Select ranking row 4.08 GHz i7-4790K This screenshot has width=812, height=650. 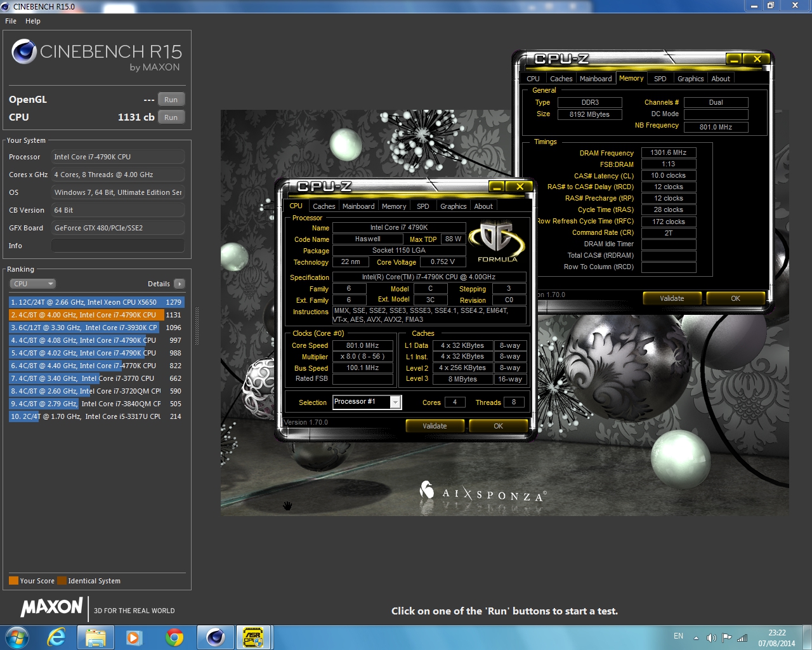pyautogui.click(x=96, y=340)
